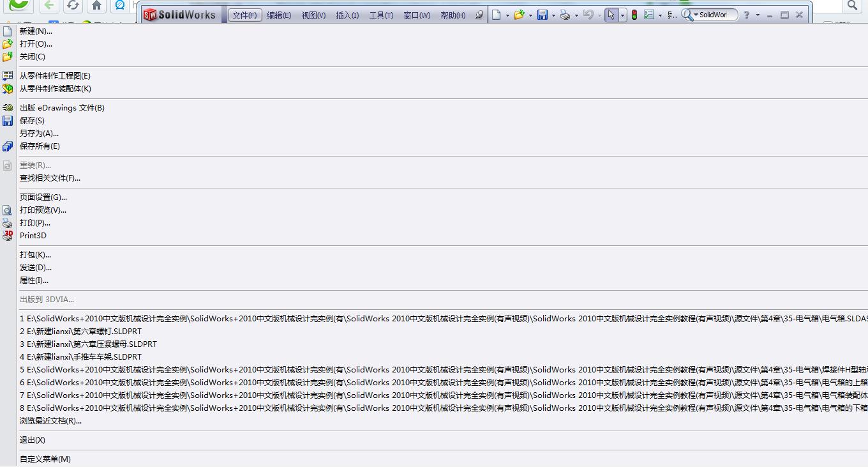The height and width of the screenshot is (467, 868).
Task: Click toolbar overflow chevron after Options
Action: click(671, 15)
